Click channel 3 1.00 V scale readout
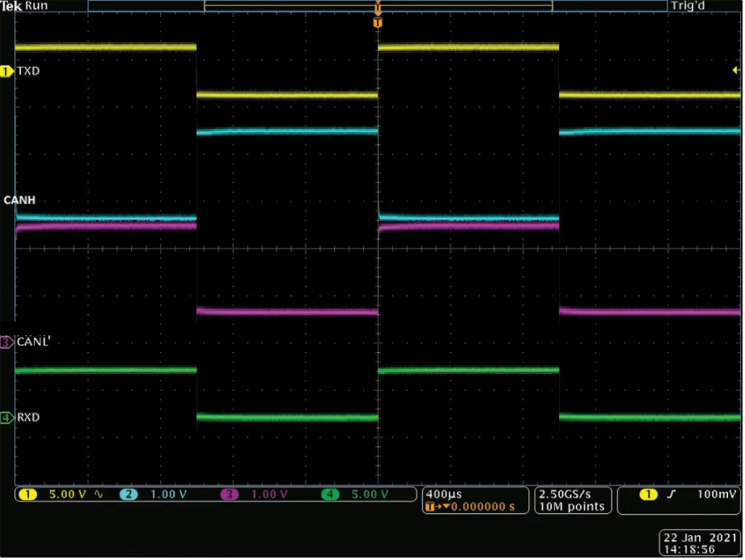 pyautogui.click(x=269, y=495)
